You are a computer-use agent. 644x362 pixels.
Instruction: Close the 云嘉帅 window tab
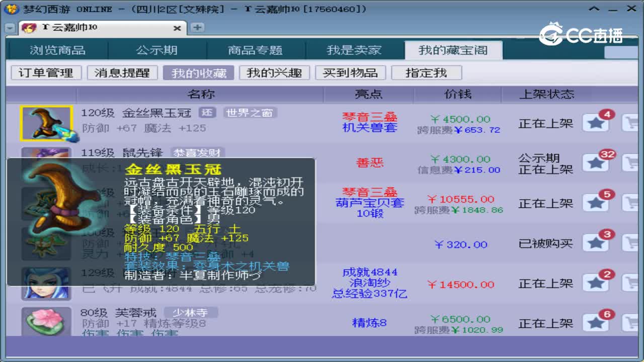[x=177, y=28]
